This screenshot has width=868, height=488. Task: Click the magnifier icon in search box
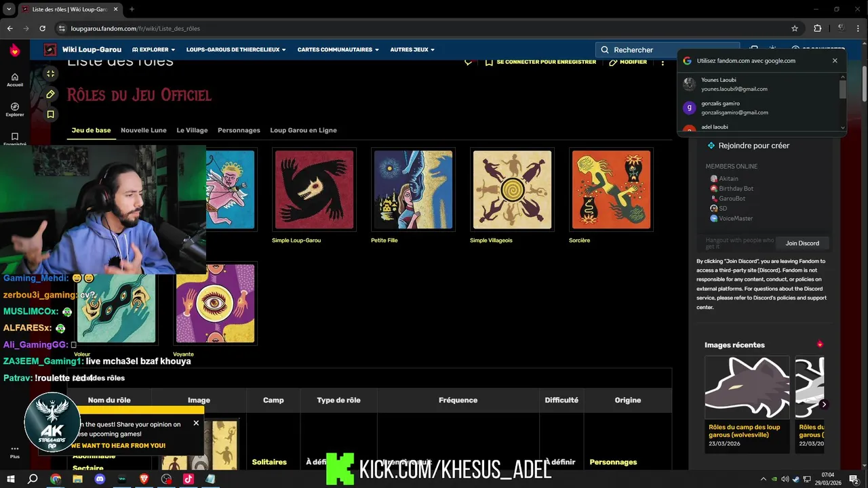605,49
